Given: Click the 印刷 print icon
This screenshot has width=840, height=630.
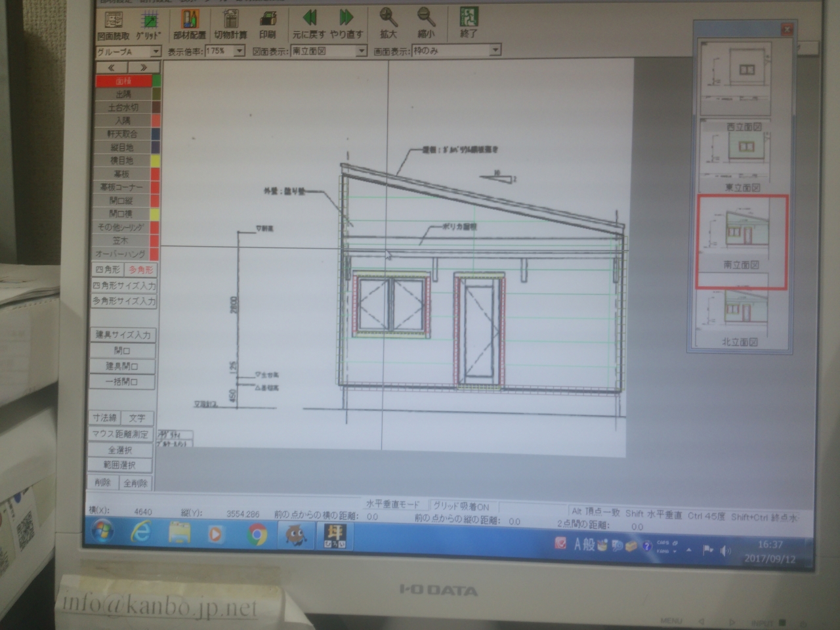Looking at the screenshot, I should click(x=267, y=24).
